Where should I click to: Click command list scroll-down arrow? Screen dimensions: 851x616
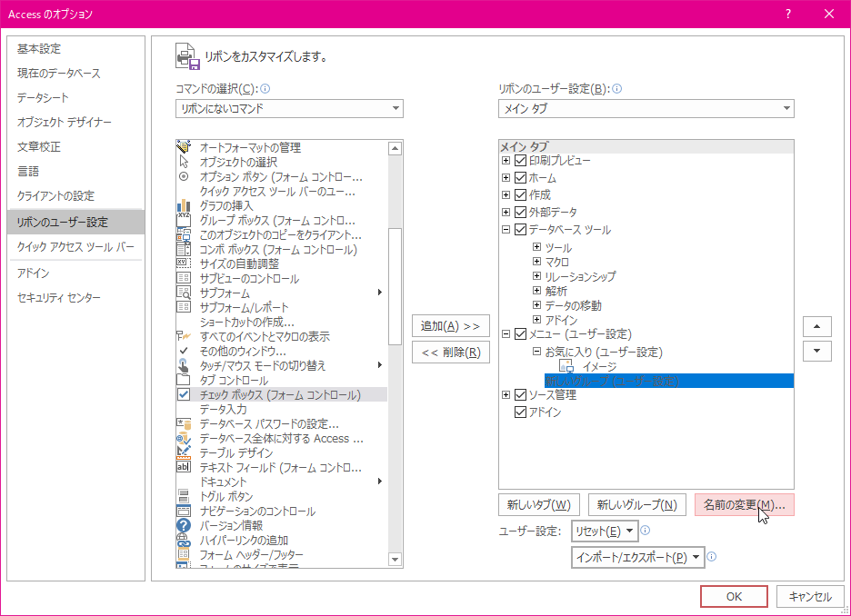click(395, 559)
